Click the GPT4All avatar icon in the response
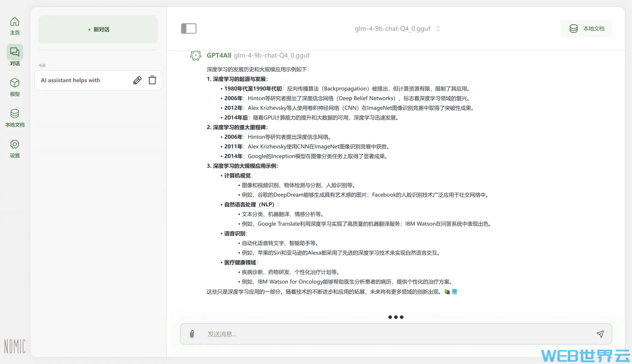 196,56
